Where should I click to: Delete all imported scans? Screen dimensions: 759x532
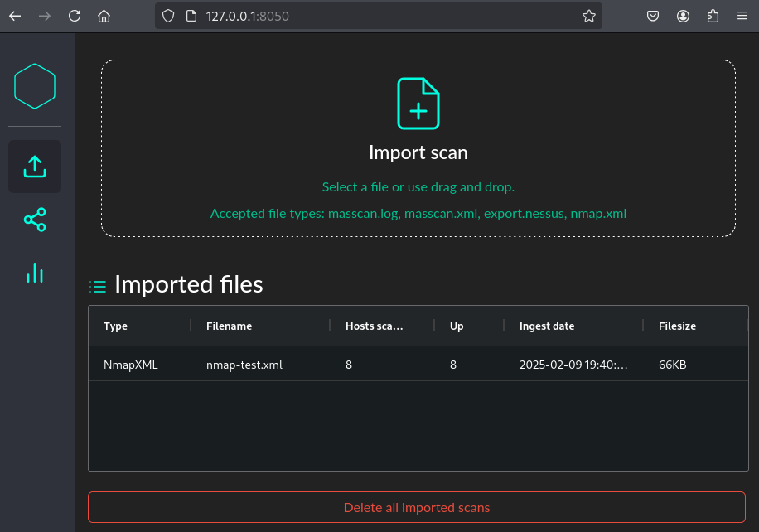coord(417,507)
